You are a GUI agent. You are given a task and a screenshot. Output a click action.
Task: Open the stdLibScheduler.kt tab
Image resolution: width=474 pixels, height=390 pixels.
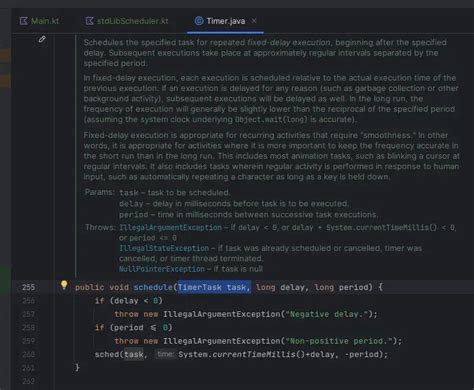(127, 21)
